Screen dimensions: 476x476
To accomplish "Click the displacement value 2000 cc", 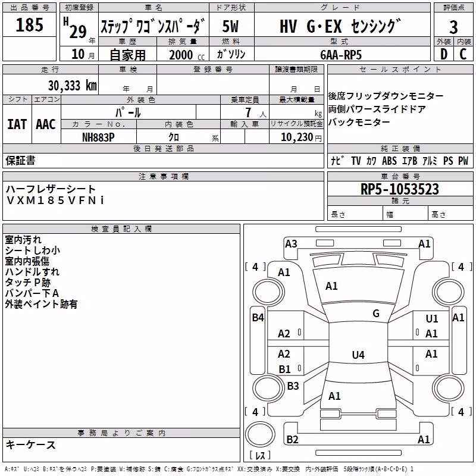I will 187,55.
